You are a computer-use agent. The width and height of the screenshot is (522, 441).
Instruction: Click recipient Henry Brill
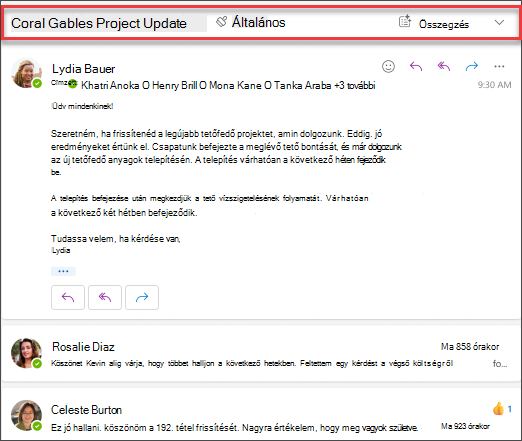(x=175, y=85)
